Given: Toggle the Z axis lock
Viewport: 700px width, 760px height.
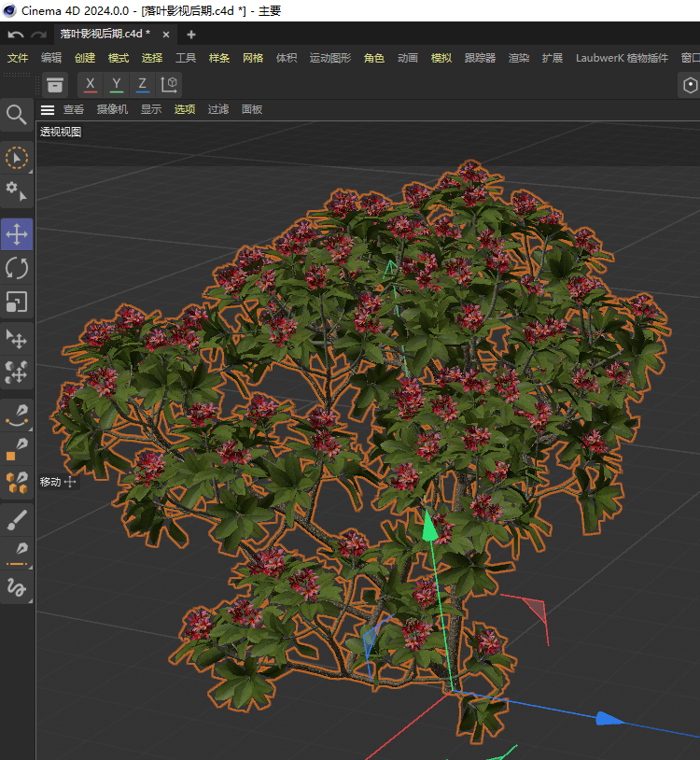Looking at the screenshot, I should click(143, 85).
